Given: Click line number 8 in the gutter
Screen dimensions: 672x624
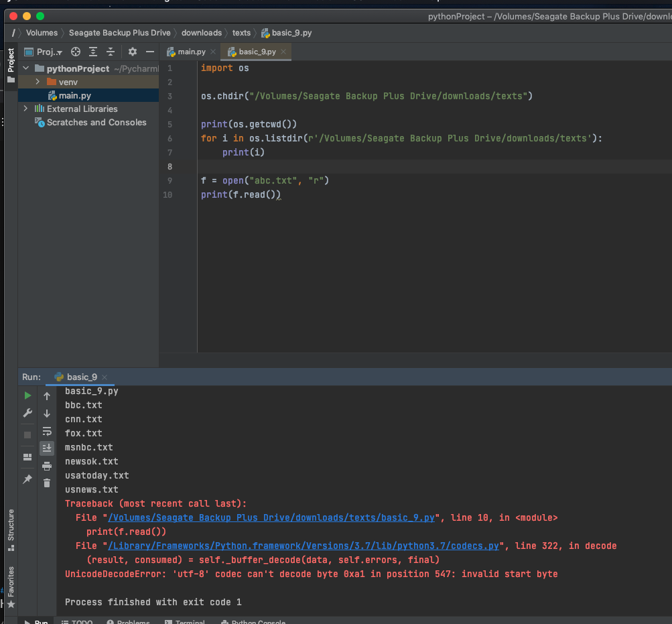Looking at the screenshot, I should coord(170,166).
